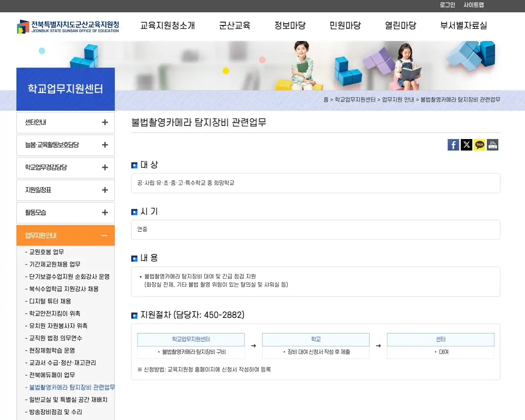
Task: Open the 열린마당 main menu
Action: 401,25
